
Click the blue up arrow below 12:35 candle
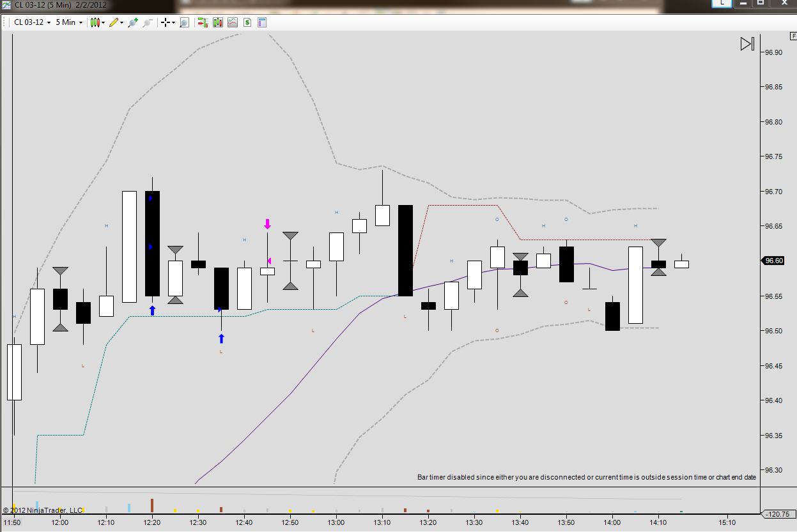(x=221, y=338)
